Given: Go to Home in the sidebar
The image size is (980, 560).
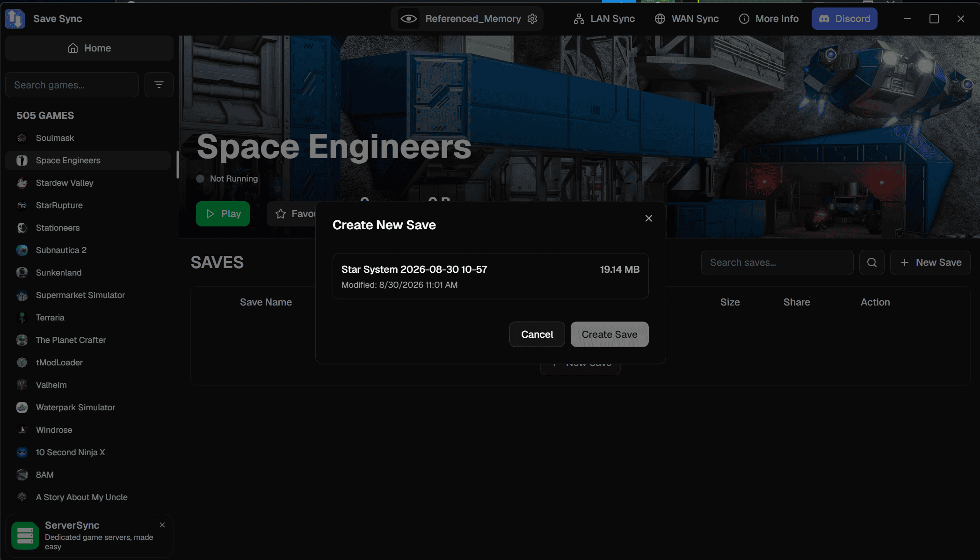Looking at the screenshot, I should coord(89,48).
